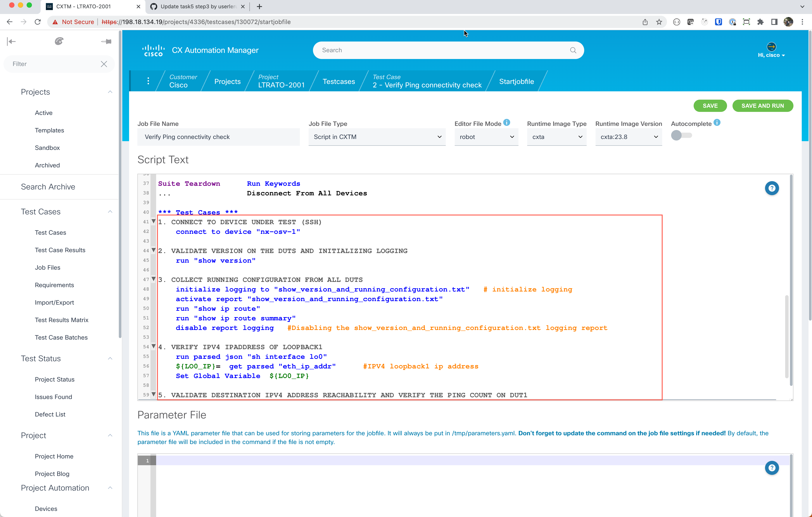The width and height of the screenshot is (812, 517).
Task: Open a new browser tab with plus
Action: [259, 6]
